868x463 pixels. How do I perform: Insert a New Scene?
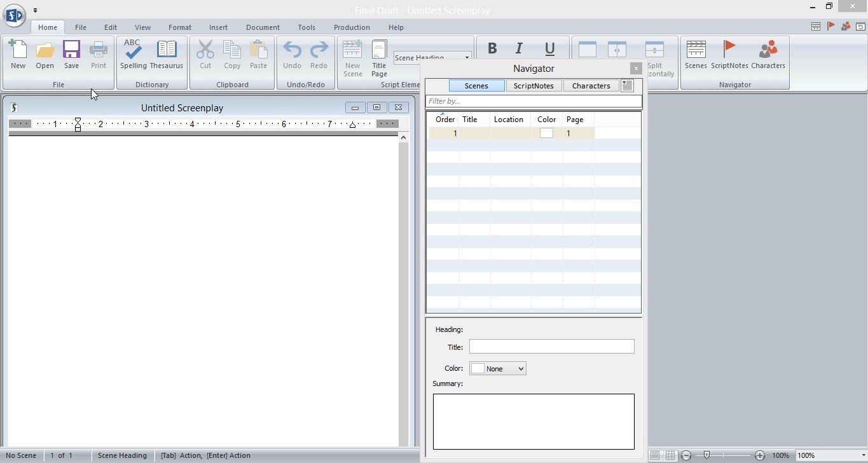click(352, 59)
